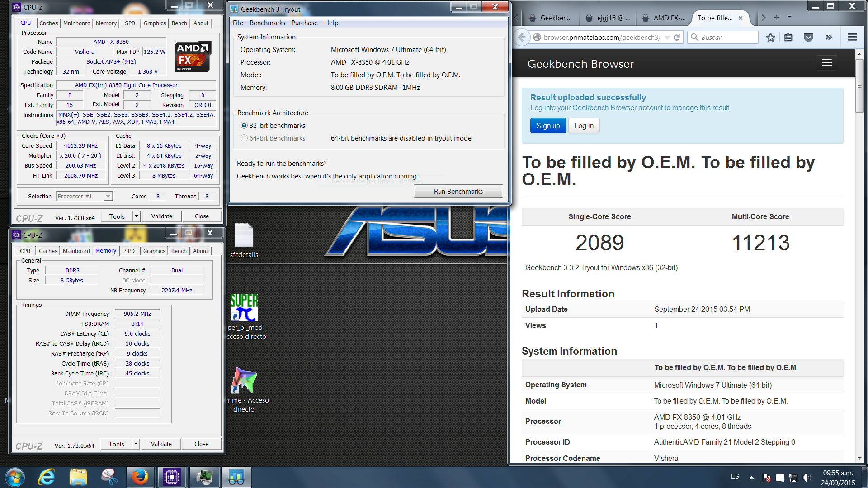Open Action Center flag in tray
This screenshot has width=868, height=488.
click(766, 477)
